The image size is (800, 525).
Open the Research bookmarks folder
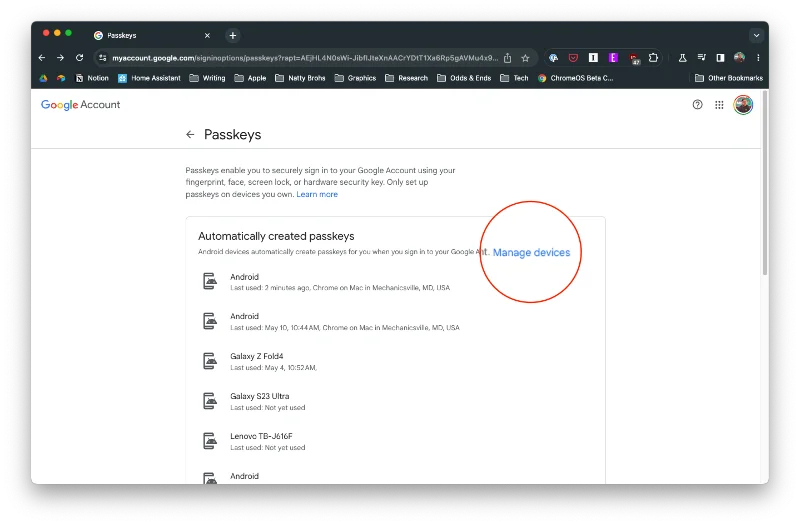click(406, 78)
